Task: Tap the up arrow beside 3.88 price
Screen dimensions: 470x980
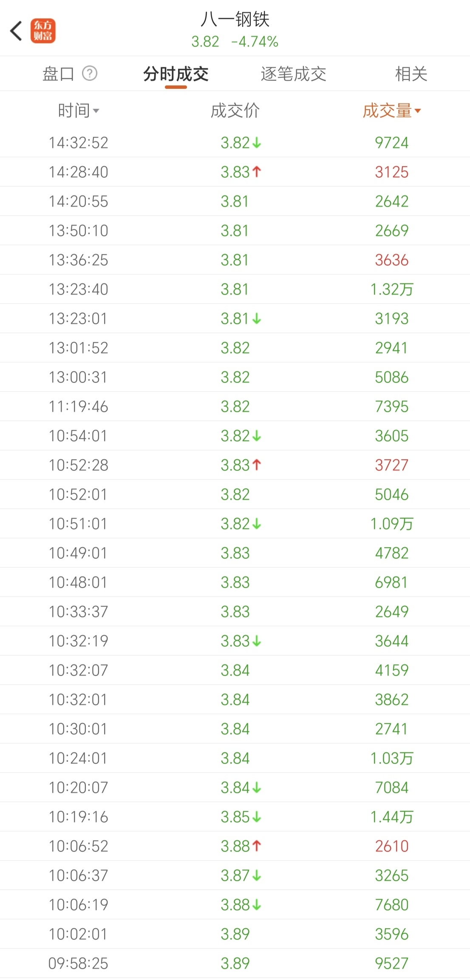Action: tap(257, 846)
